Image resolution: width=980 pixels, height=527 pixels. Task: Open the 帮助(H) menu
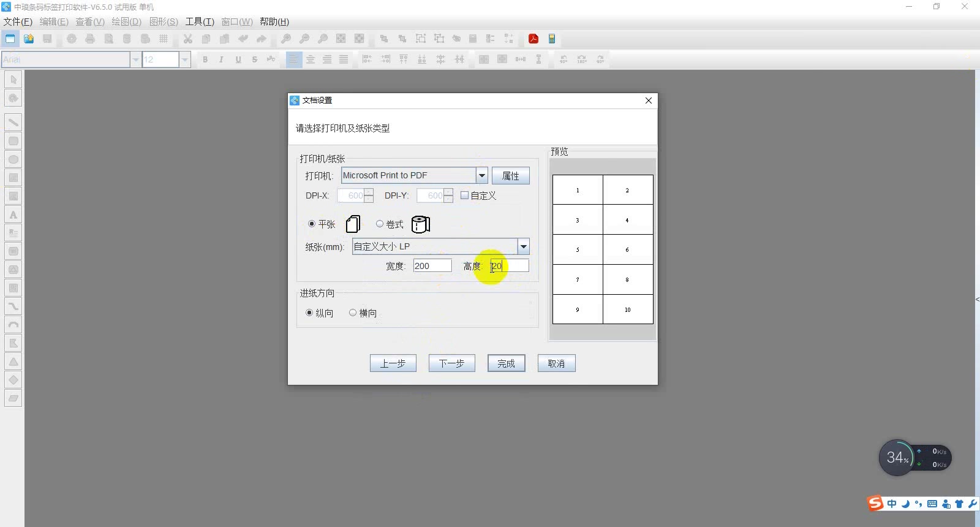(x=274, y=21)
